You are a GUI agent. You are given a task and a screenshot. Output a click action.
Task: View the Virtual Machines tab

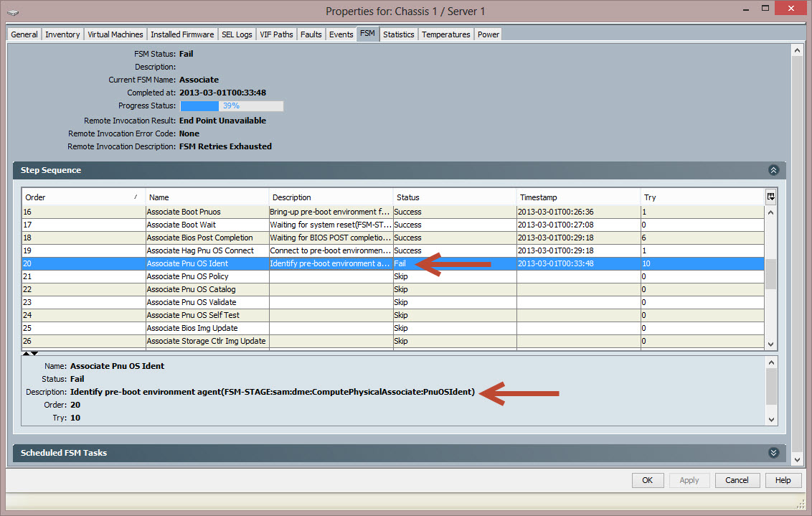coord(115,33)
